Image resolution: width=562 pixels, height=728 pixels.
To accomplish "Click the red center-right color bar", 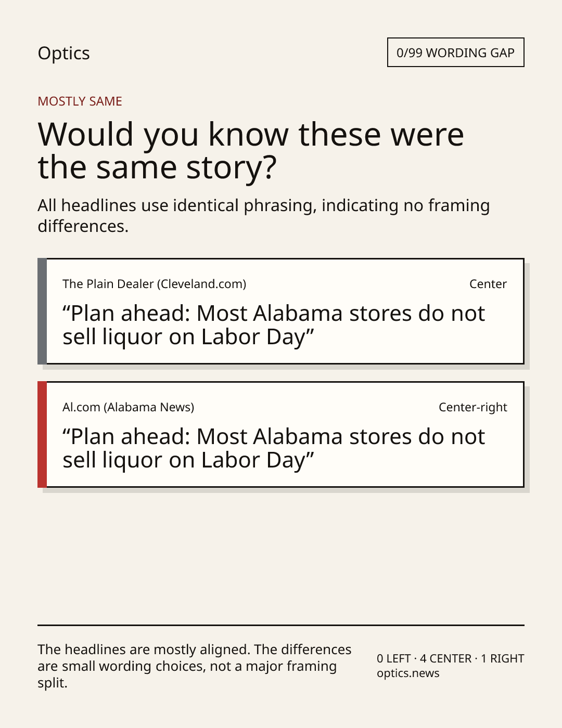I will point(42,434).
